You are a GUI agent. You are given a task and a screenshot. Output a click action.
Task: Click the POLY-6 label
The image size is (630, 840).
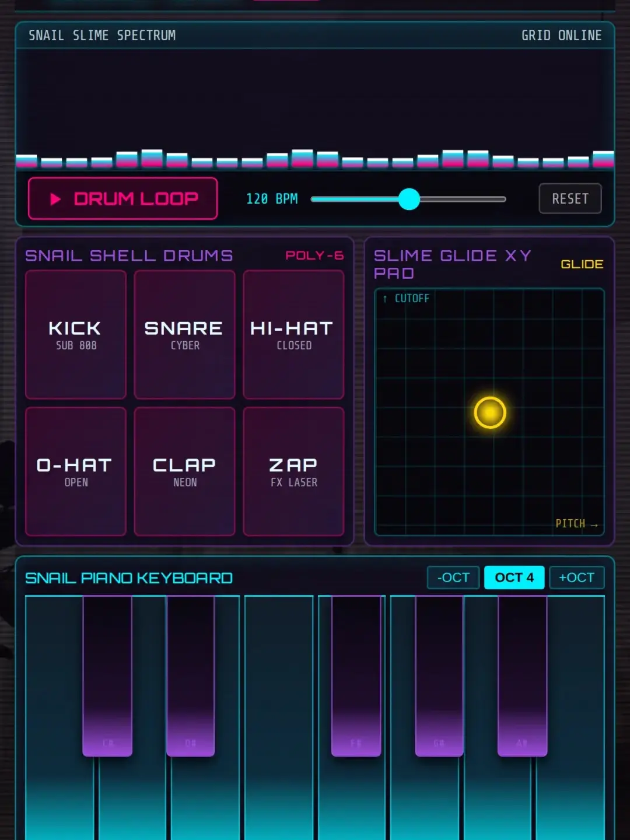point(314,256)
